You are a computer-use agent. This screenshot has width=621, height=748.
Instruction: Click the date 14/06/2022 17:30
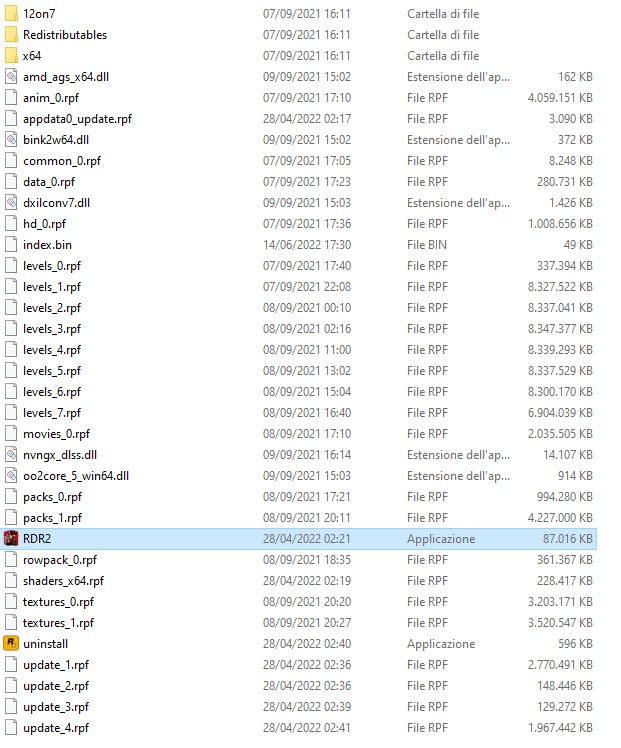tap(307, 244)
